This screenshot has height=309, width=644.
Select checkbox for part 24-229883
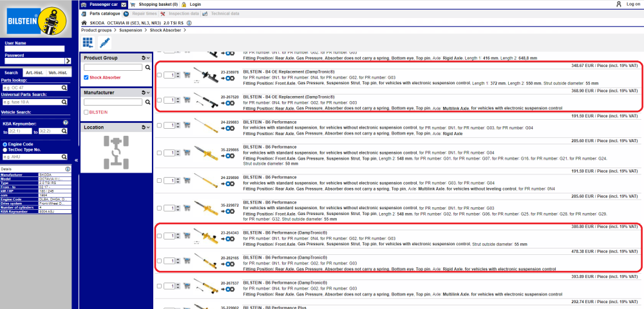click(x=159, y=126)
